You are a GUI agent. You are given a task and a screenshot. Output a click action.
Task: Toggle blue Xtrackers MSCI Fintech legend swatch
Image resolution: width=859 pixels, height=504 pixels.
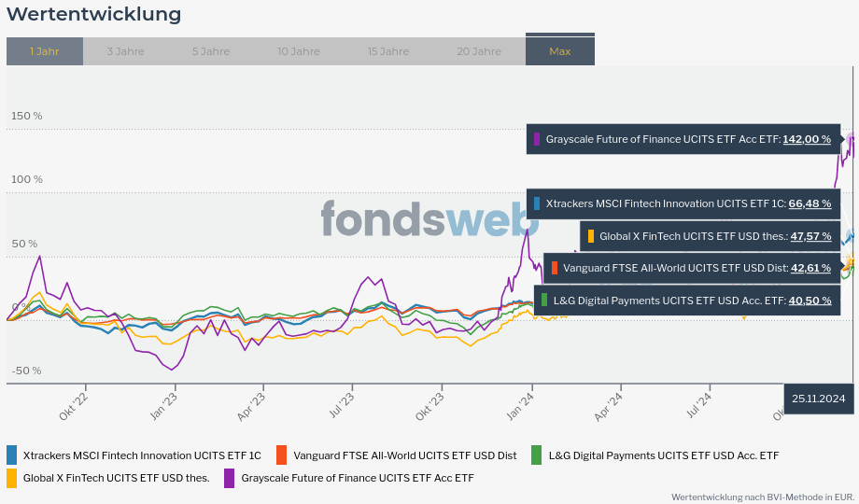pyautogui.click(x=12, y=455)
